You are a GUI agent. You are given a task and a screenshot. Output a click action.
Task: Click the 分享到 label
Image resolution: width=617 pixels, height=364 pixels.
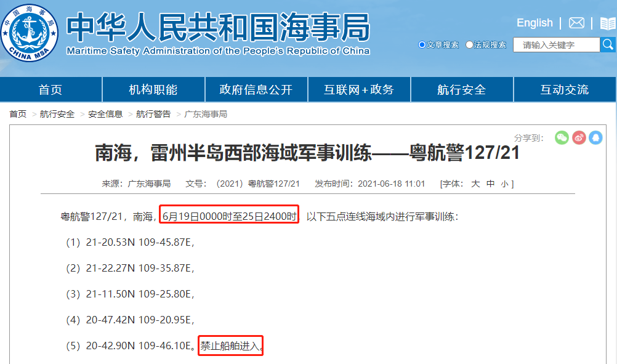pos(528,138)
